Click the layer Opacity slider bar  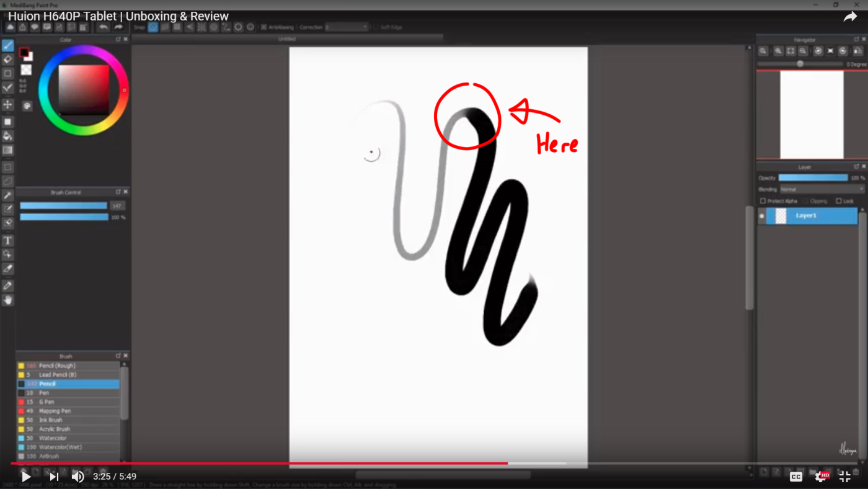813,178
